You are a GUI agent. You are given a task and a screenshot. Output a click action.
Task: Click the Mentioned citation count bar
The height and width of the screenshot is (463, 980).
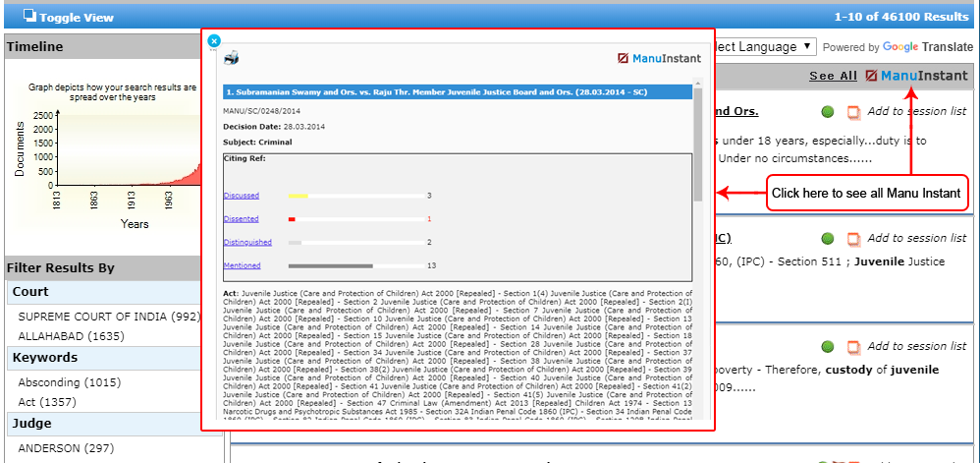(330, 265)
